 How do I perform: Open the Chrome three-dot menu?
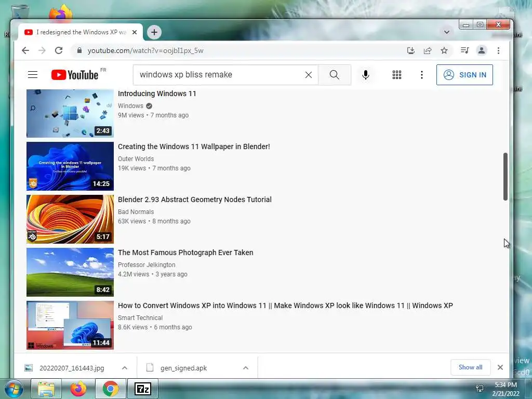click(x=498, y=50)
